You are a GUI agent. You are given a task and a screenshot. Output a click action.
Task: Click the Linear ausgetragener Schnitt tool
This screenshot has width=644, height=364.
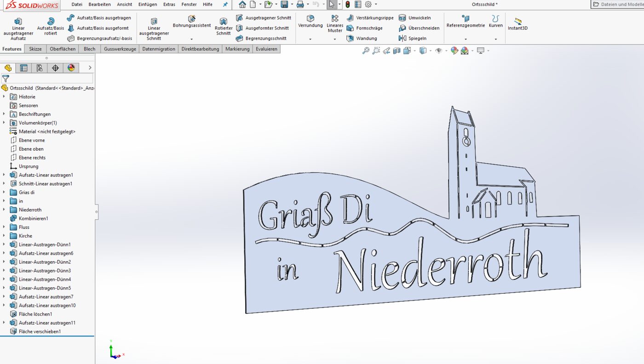click(154, 28)
